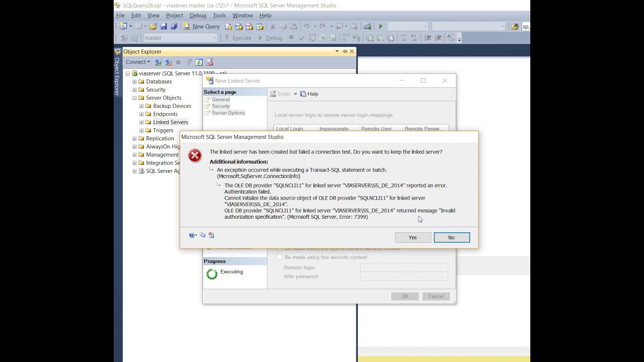Expand the Linked Servers node
Screen dimensions: 644x362
coord(141,122)
